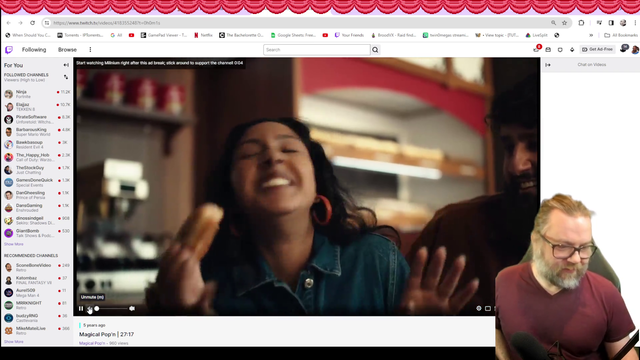Open Bawkbasoup channel in sidebar
Image resolution: width=640 pixels, height=360 pixels.
(37, 144)
